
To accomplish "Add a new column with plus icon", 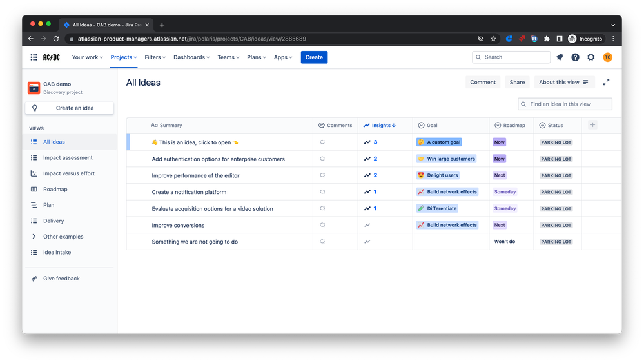I will [592, 125].
